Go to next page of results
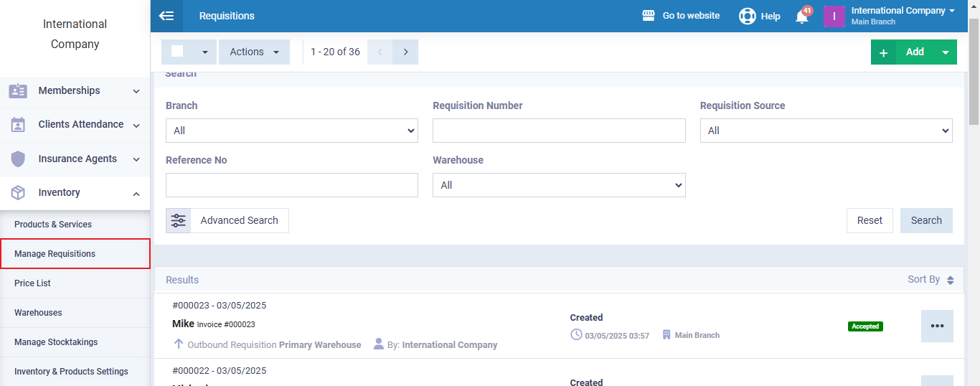This screenshot has width=980, height=386. [x=405, y=52]
